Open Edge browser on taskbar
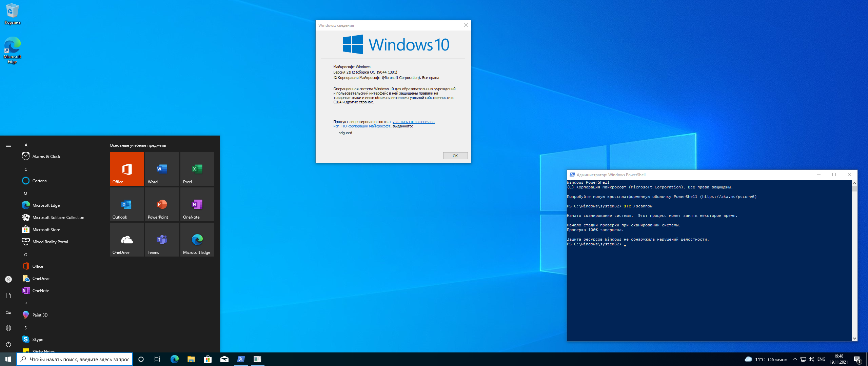868x366 pixels. coord(175,359)
